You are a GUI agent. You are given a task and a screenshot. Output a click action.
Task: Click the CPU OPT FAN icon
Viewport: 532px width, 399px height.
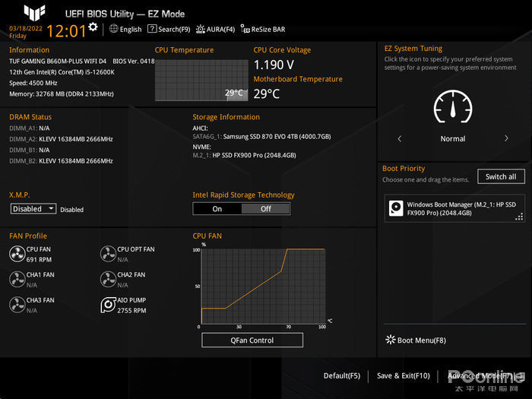(x=108, y=254)
